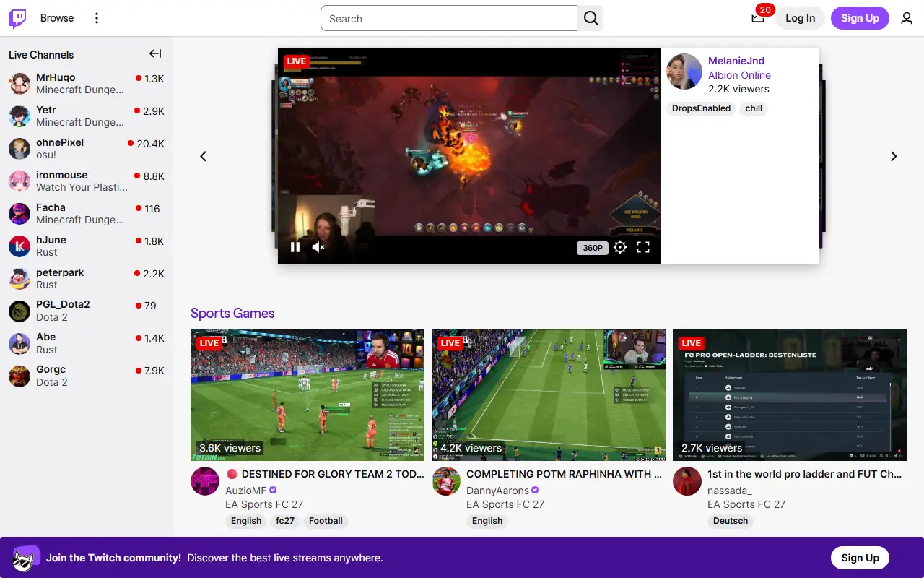Click the AuzioMF channel avatar
924x578 pixels.
click(x=205, y=481)
